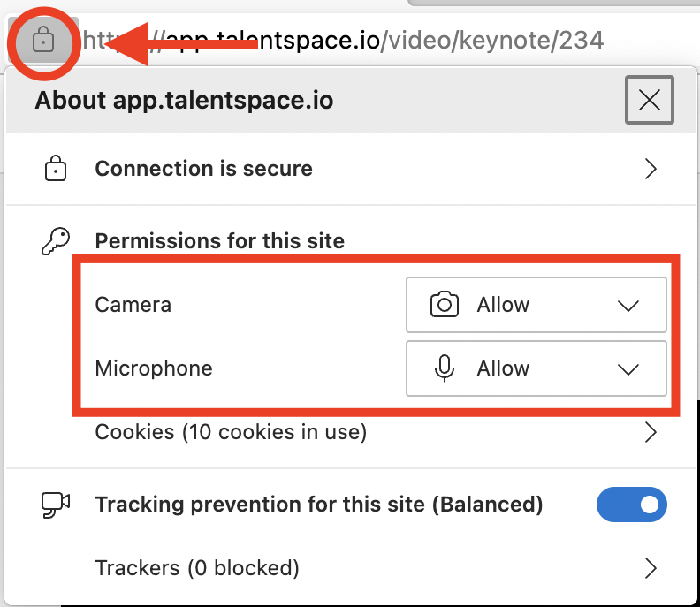Open Connection is secure details

pos(204,169)
